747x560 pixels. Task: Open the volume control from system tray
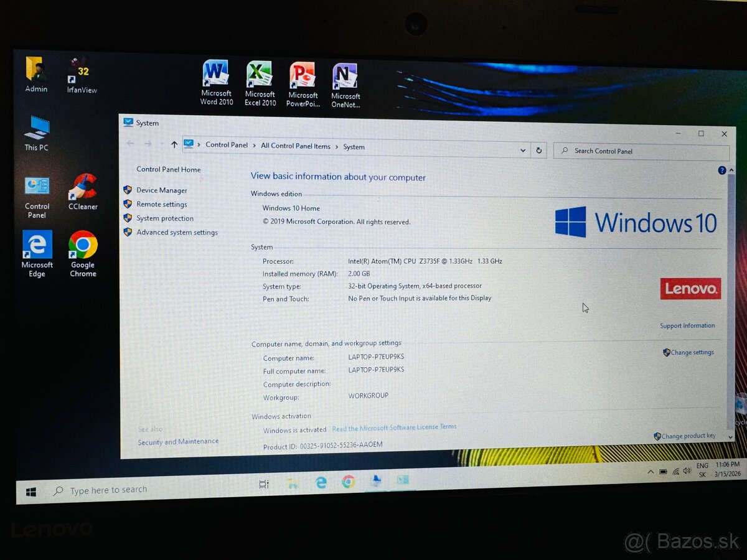pos(687,470)
